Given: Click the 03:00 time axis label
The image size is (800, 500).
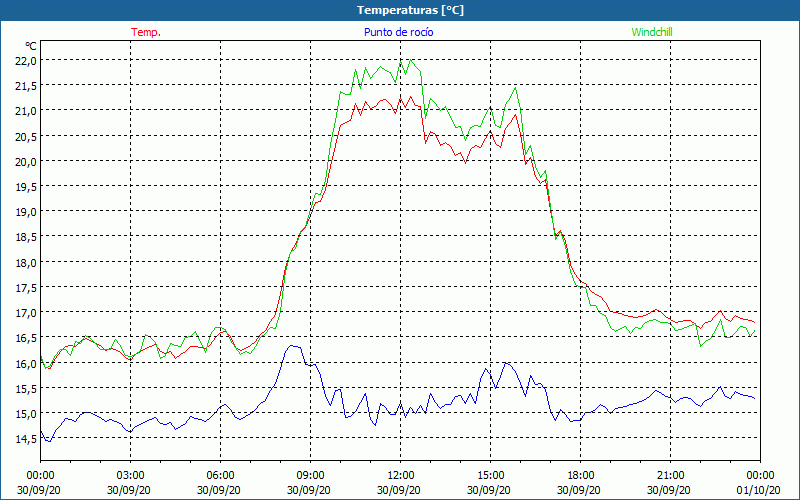Looking at the screenshot, I should (130, 476).
